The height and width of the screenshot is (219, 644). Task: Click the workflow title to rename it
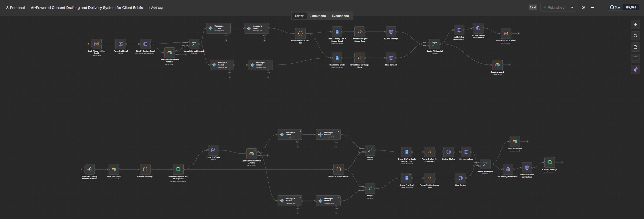[x=87, y=8]
